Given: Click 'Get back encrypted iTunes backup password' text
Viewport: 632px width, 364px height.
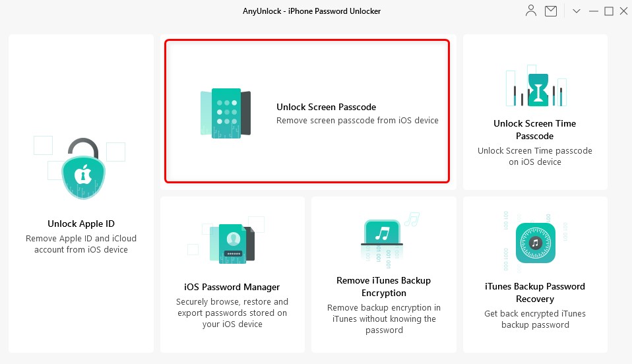Looking at the screenshot, I should [x=535, y=319].
